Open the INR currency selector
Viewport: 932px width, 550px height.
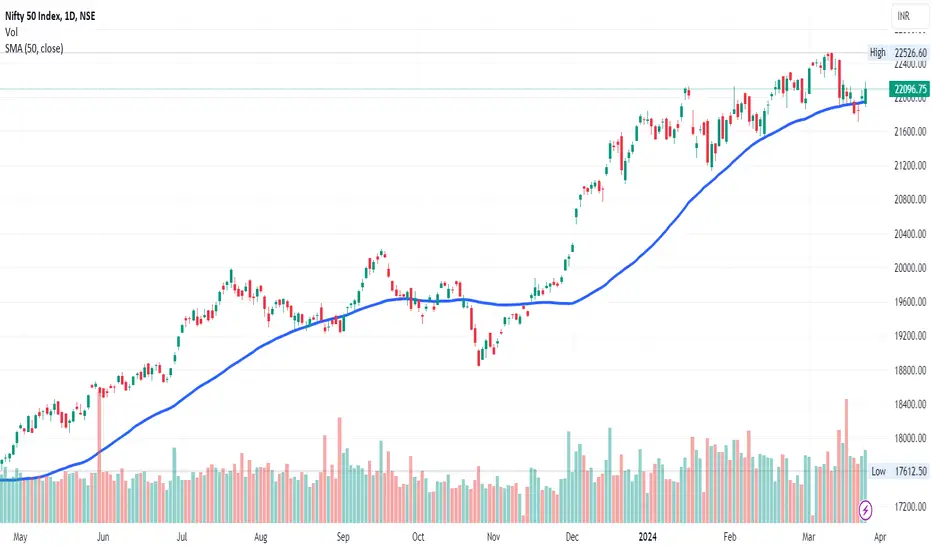(909, 16)
